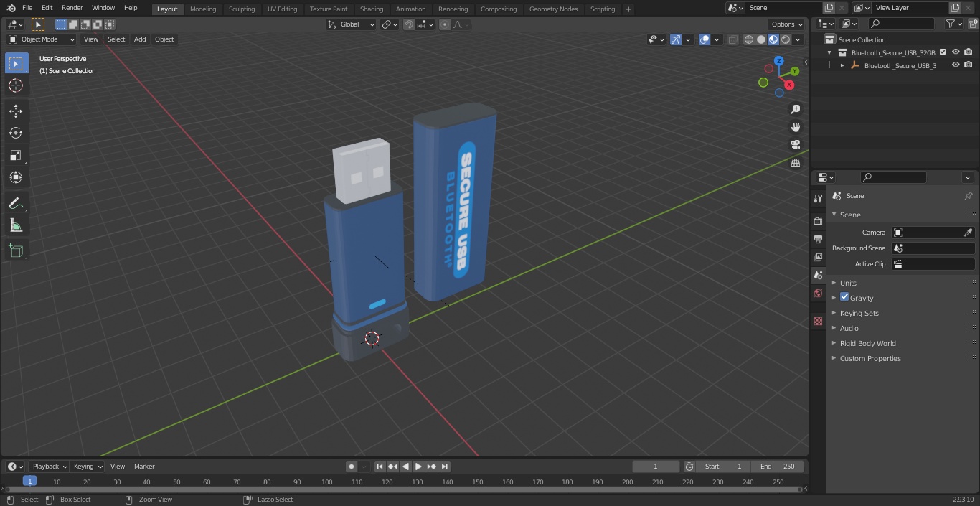Collapse the Bluetooth_Secure_USB_32GB collection tree
980x506 pixels.
829,52
